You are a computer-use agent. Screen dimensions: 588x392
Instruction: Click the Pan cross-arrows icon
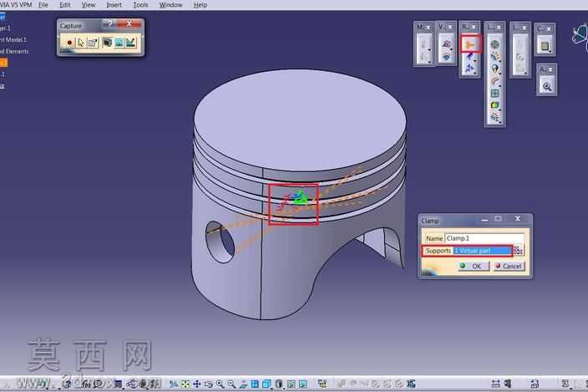(197, 384)
